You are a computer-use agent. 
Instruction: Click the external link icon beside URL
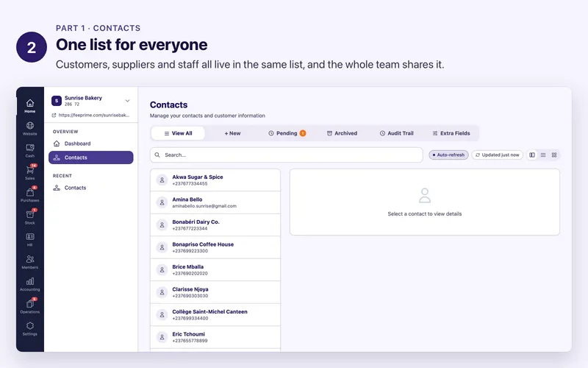click(54, 116)
